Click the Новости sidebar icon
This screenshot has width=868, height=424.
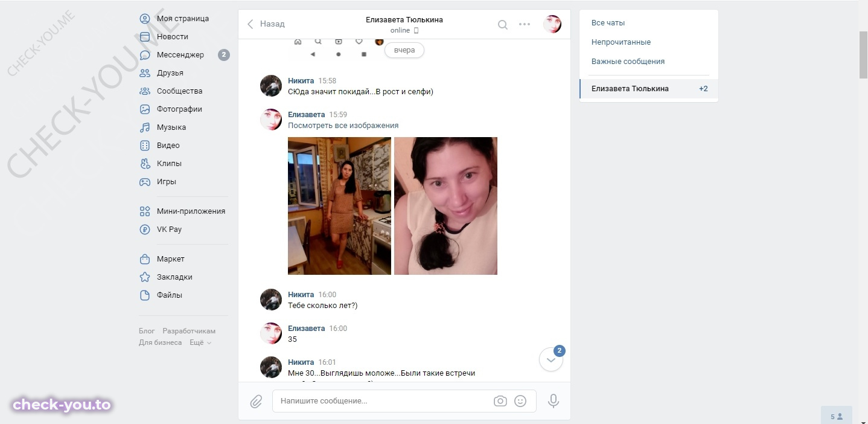tap(145, 37)
